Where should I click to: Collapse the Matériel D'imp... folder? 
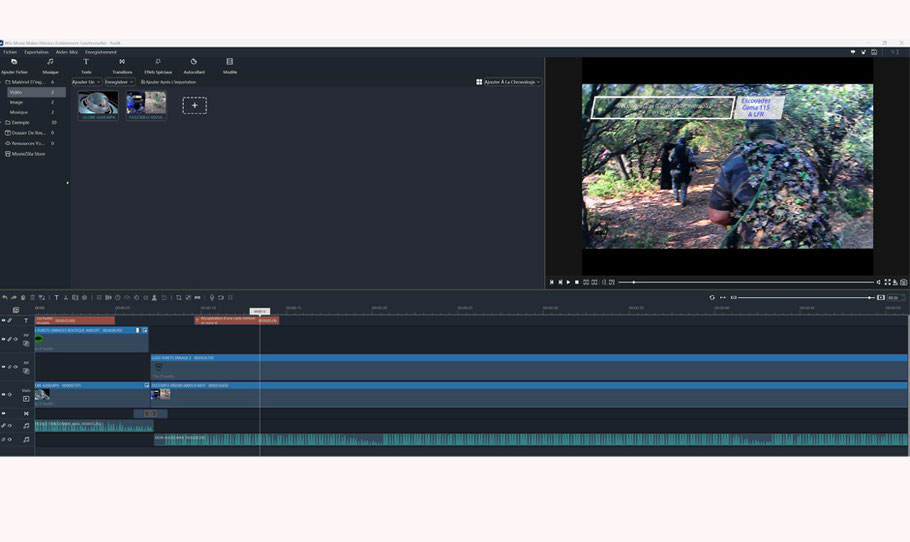[x=2, y=82]
